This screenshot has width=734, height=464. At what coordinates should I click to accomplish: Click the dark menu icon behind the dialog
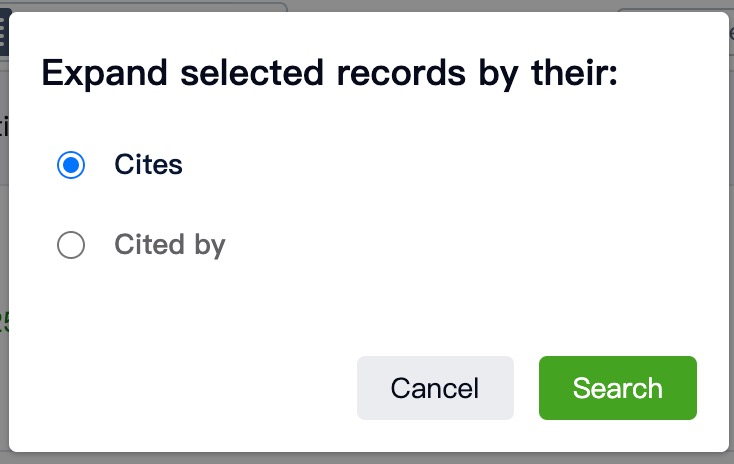[3, 30]
